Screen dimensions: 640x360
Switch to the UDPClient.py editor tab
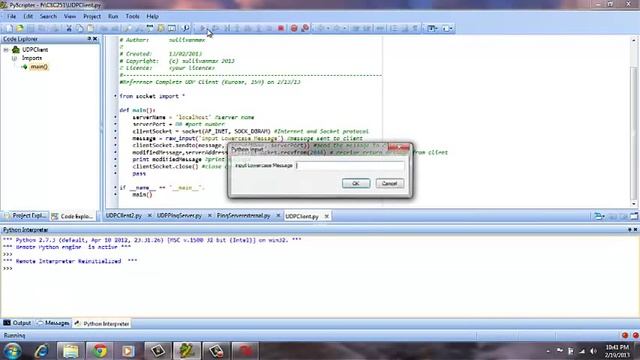pyautogui.click(x=302, y=216)
